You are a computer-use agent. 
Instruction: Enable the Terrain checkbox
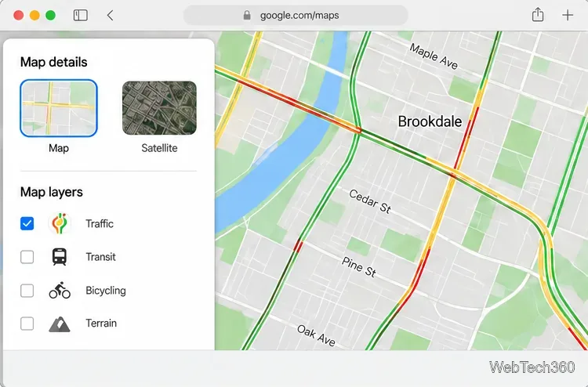tap(27, 324)
